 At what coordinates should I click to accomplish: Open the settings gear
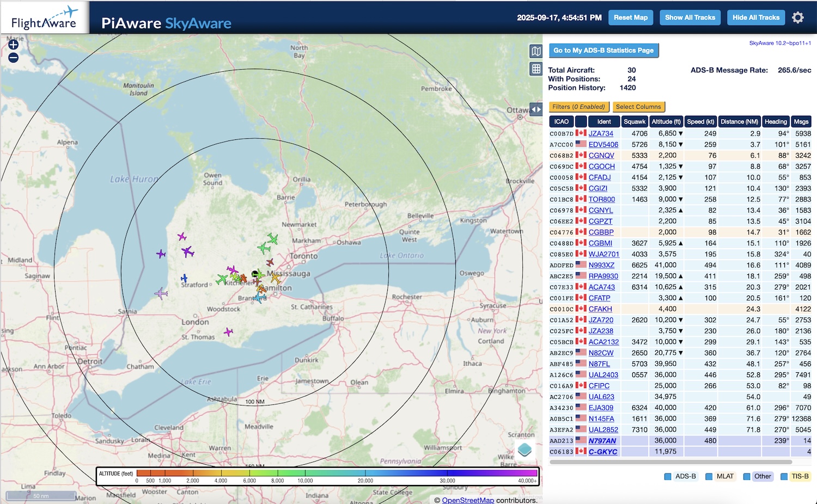(x=797, y=17)
